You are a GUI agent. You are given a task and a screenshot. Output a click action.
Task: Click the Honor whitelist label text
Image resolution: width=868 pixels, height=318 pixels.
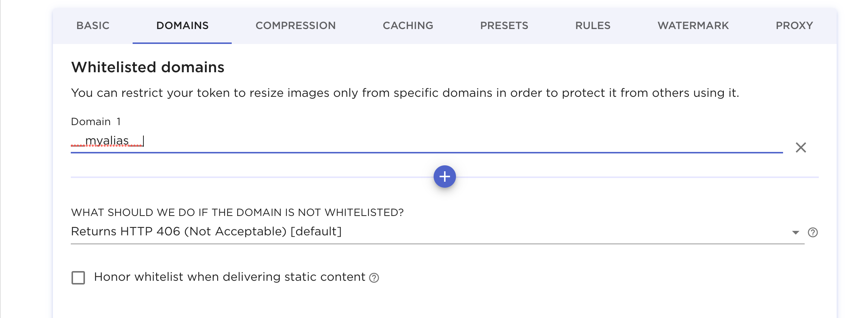229,277
